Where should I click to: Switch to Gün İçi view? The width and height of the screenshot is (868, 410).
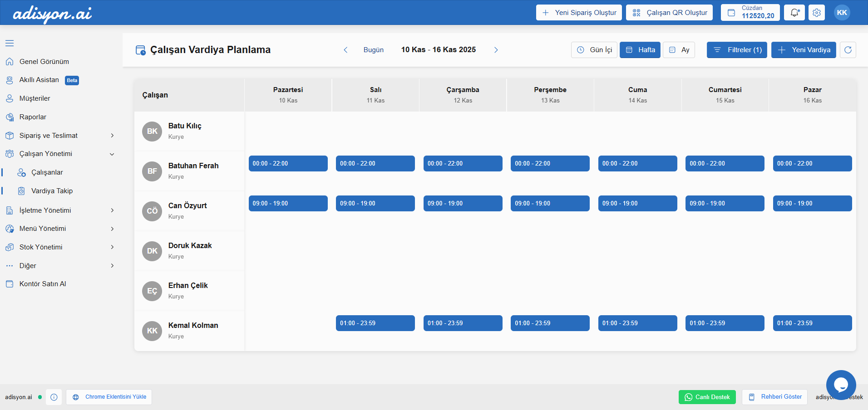click(594, 50)
